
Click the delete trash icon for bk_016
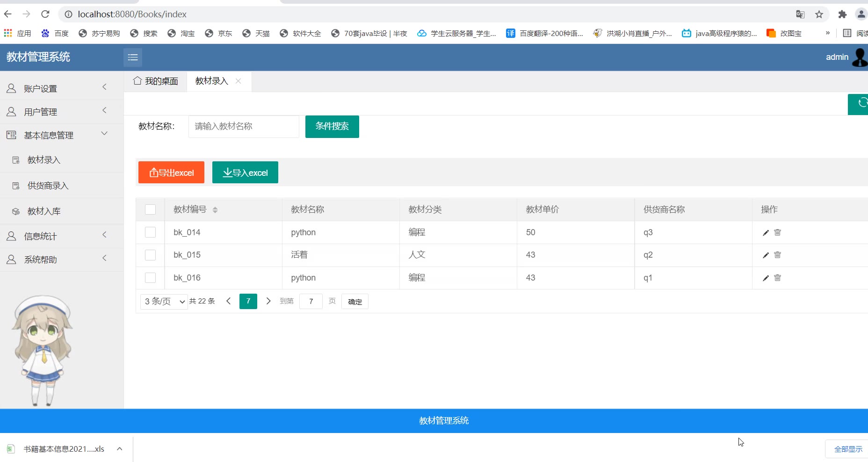click(777, 278)
